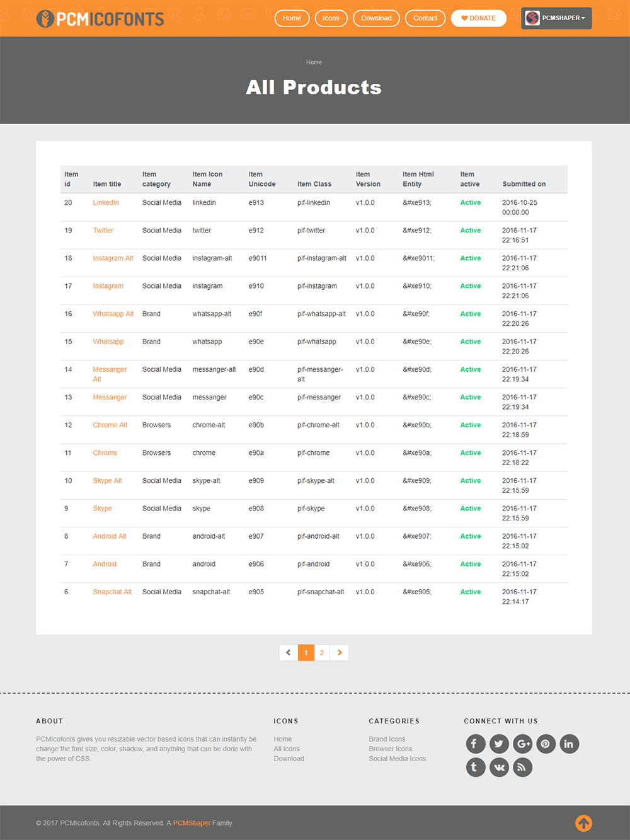This screenshot has width=630, height=840.
Task: Open the Facebook social icon in footer
Action: pos(476,744)
